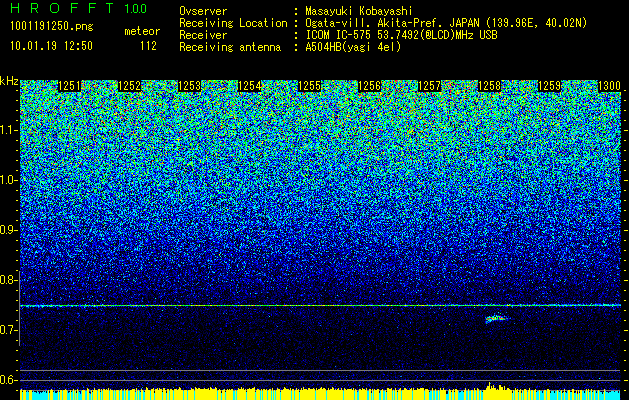
Task: Click the 1251 time marker label
Action: [x=69, y=86]
